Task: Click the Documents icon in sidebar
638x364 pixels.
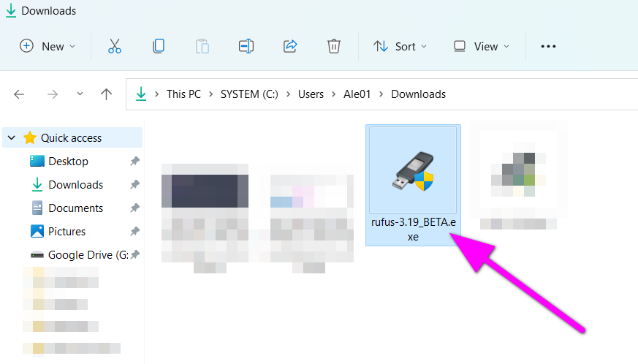Action: tap(37, 208)
